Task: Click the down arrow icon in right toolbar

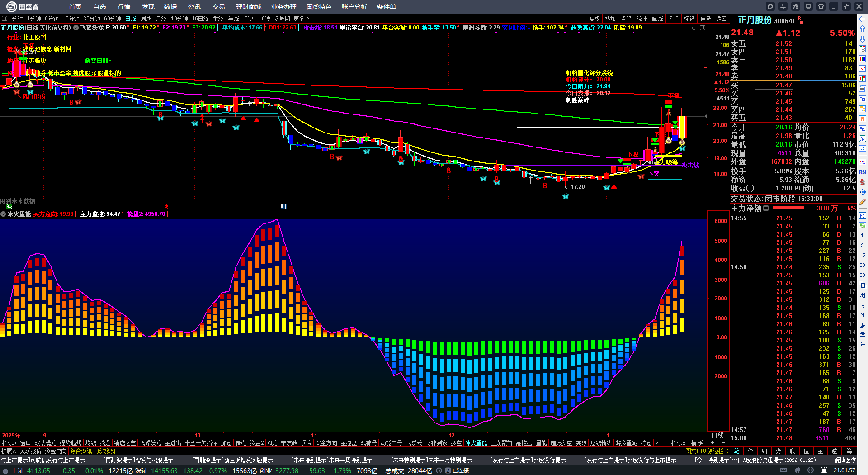Action: tap(863, 39)
